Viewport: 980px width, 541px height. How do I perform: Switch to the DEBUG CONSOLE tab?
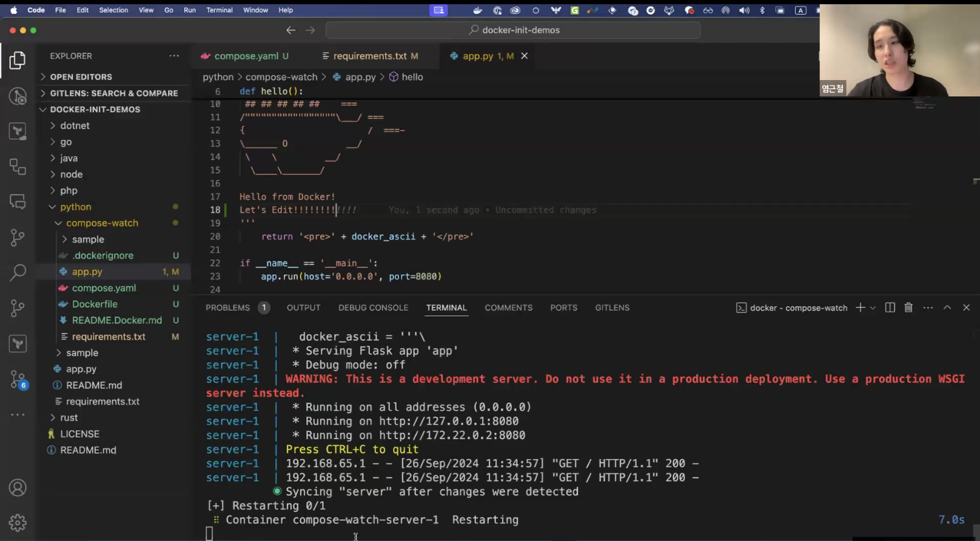(373, 307)
